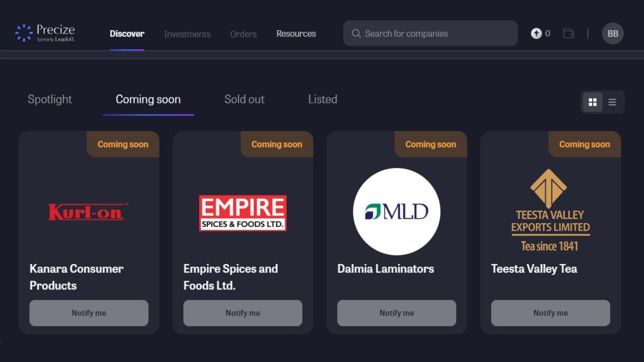
Task: Open Teesta Valley Tea title
Action: [x=534, y=268]
